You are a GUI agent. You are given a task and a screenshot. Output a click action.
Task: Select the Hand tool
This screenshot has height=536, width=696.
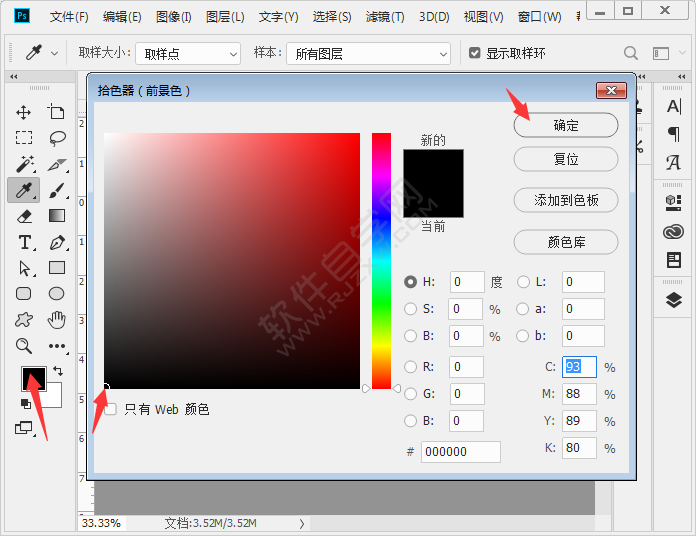(56, 319)
